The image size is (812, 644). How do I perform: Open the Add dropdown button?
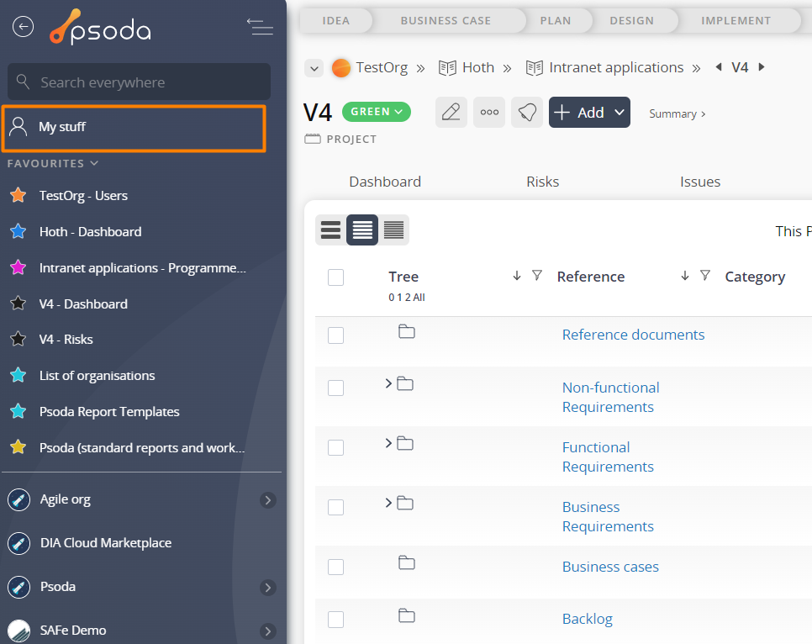589,112
